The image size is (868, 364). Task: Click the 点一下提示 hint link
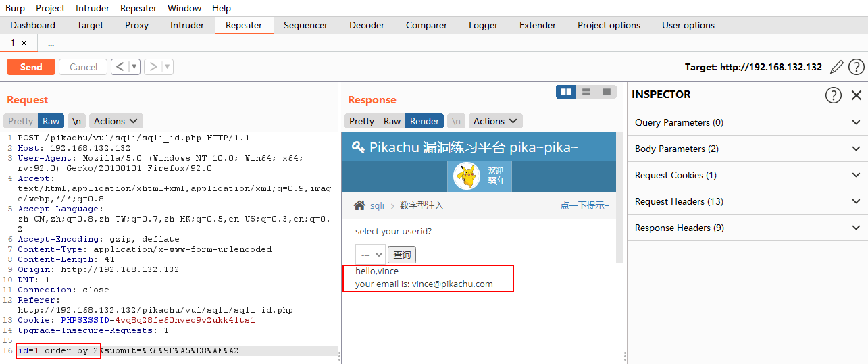point(584,205)
